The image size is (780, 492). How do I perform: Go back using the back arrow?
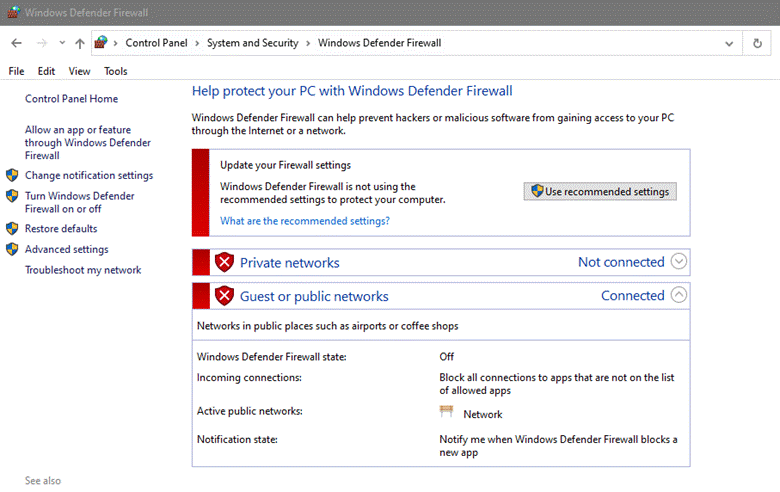(16, 43)
